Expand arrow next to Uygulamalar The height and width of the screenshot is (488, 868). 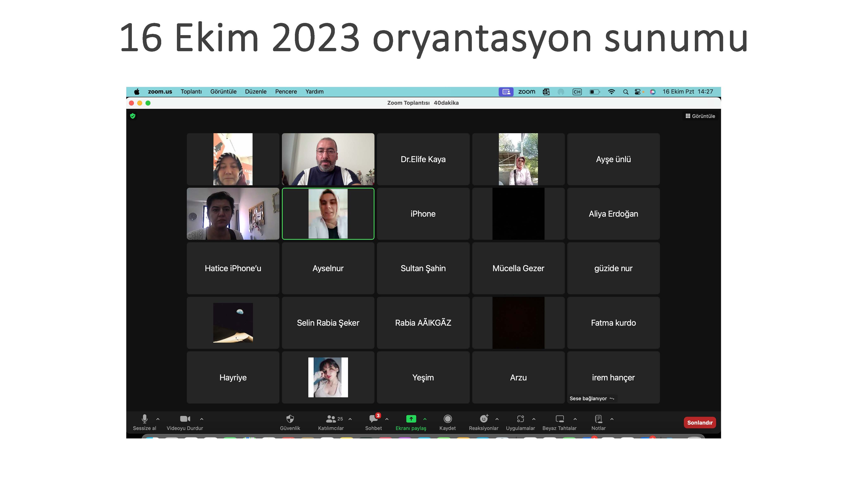(x=534, y=419)
